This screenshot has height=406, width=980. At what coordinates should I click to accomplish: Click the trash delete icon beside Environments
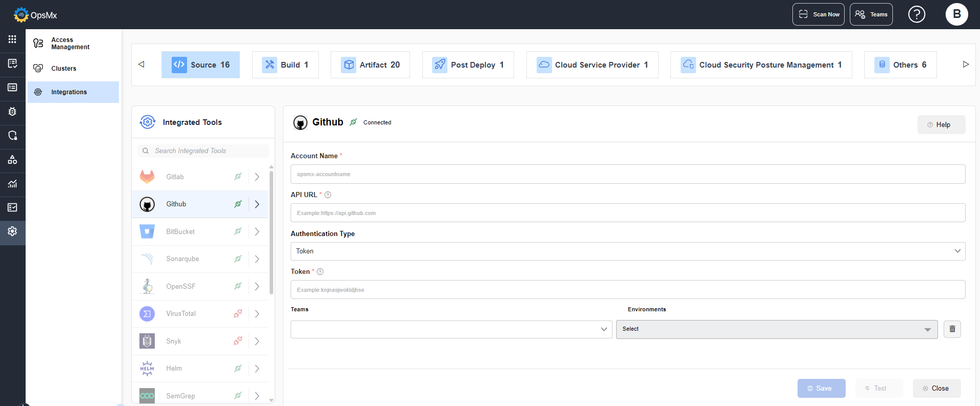[952, 329]
